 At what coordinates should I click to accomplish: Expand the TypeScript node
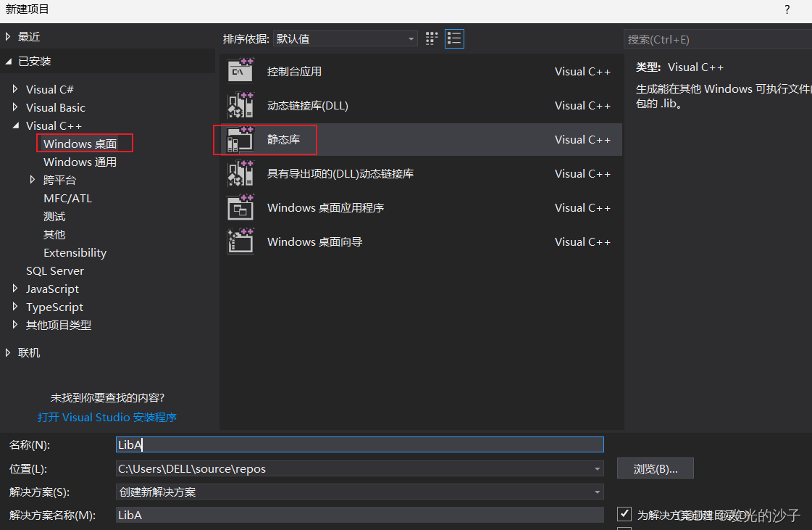point(15,307)
